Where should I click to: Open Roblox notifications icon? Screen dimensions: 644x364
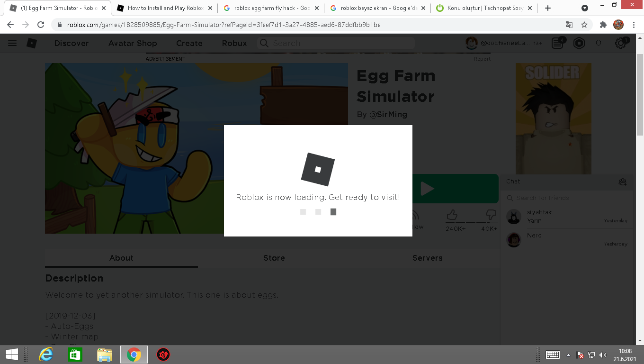point(558,43)
